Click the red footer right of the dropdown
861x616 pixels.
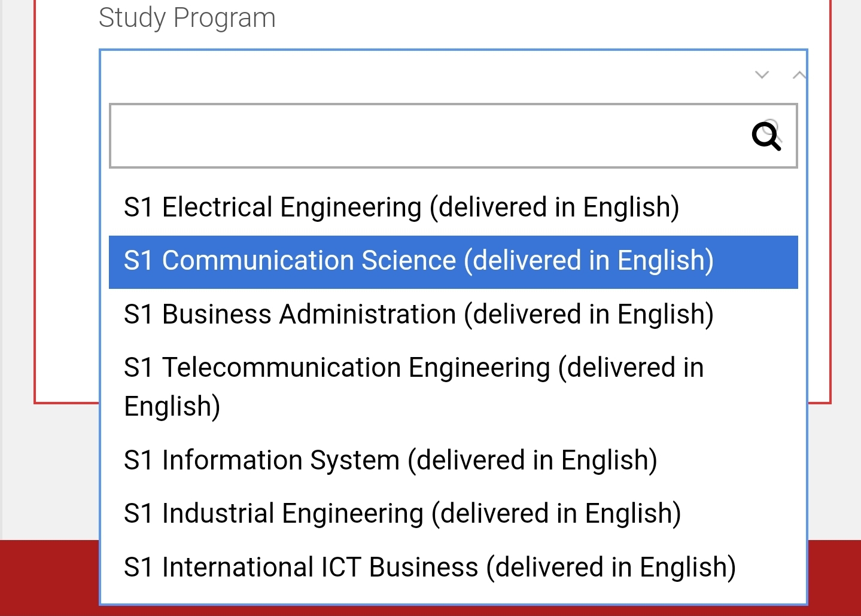click(x=833, y=577)
